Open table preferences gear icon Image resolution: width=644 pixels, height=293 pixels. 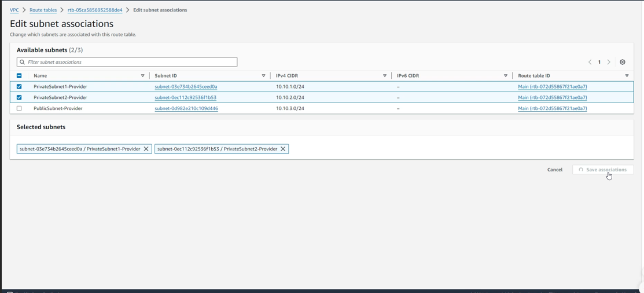tap(623, 62)
